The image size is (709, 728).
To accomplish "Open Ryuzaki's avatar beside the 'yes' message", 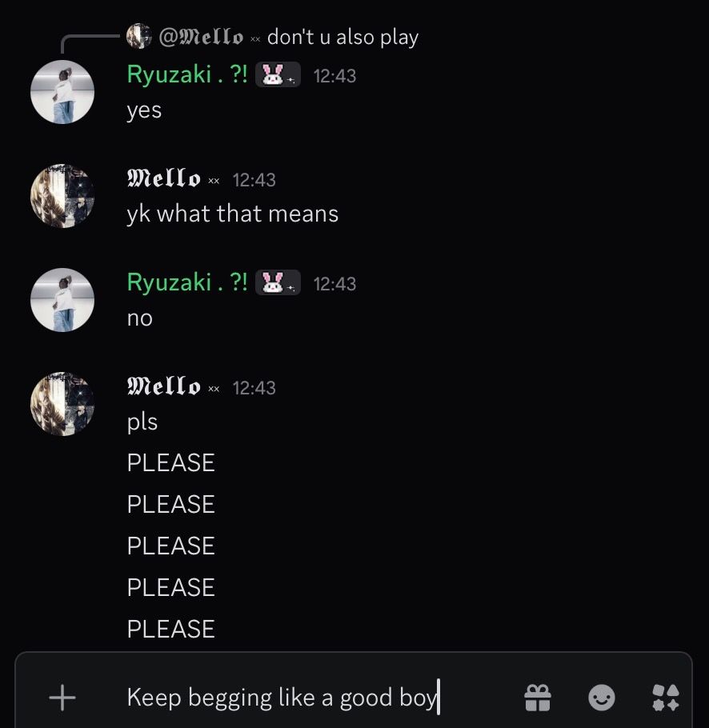I will coord(62,92).
